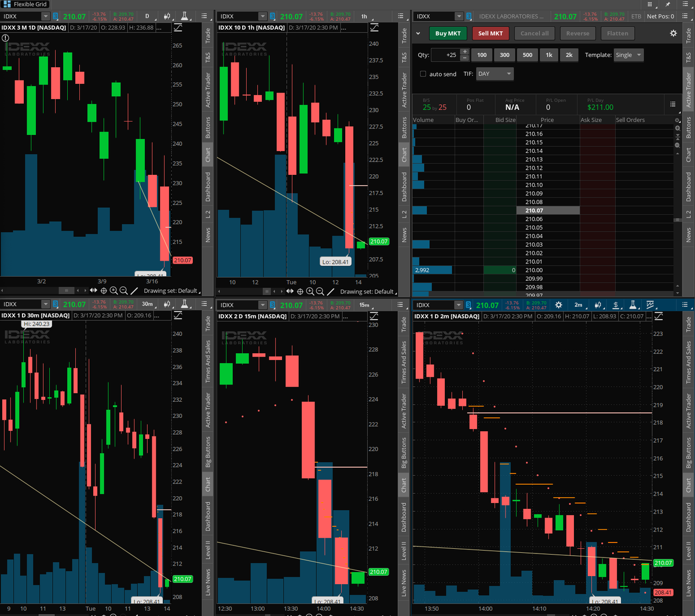Open studies flask in 2m chart toolbar
Screen dimensions: 695x616
click(x=633, y=305)
